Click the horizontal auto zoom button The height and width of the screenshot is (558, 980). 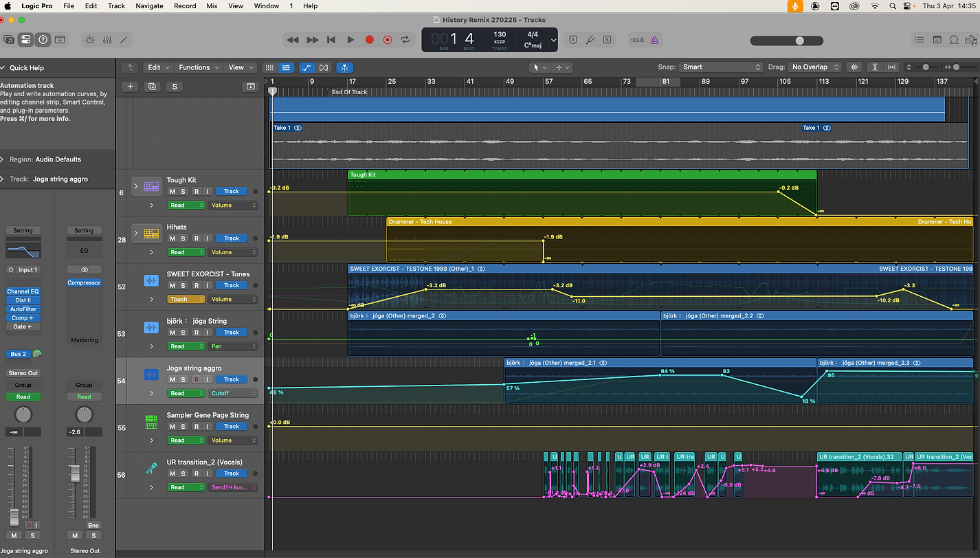[x=891, y=67]
